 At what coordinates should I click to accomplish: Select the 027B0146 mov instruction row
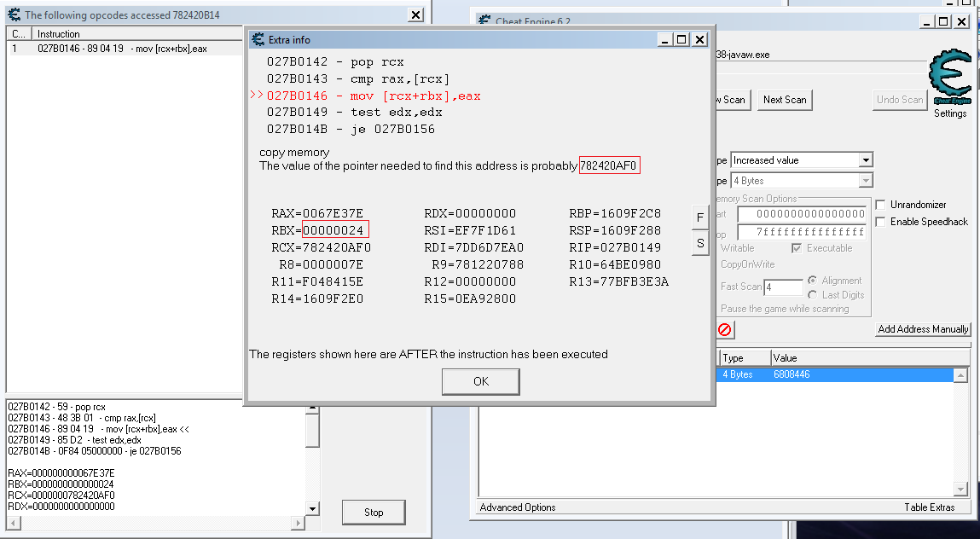(119, 49)
